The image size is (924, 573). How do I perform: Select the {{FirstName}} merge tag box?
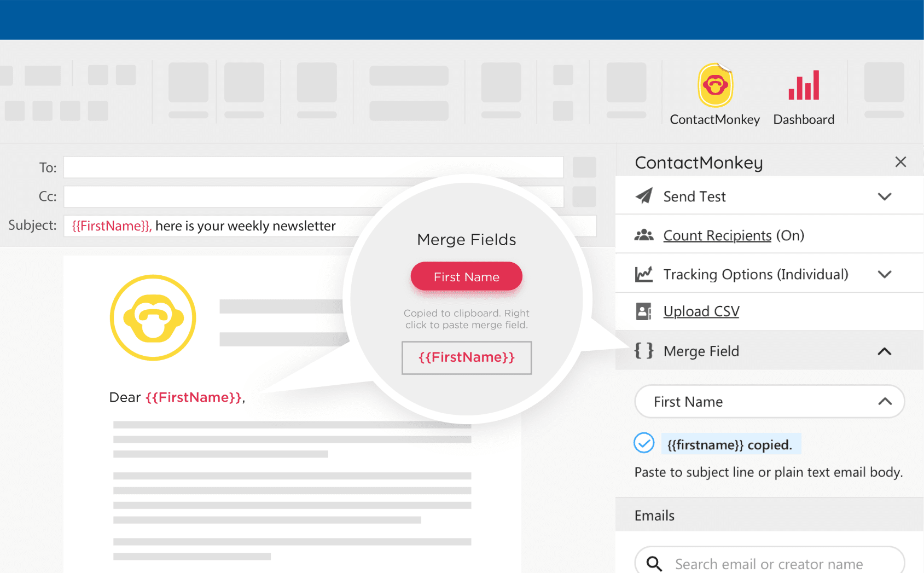coord(466,357)
